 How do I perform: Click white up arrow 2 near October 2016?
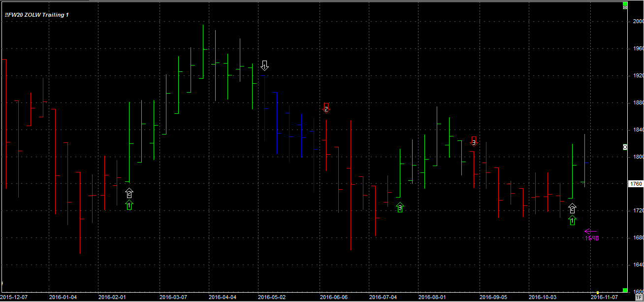pos(572,208)
